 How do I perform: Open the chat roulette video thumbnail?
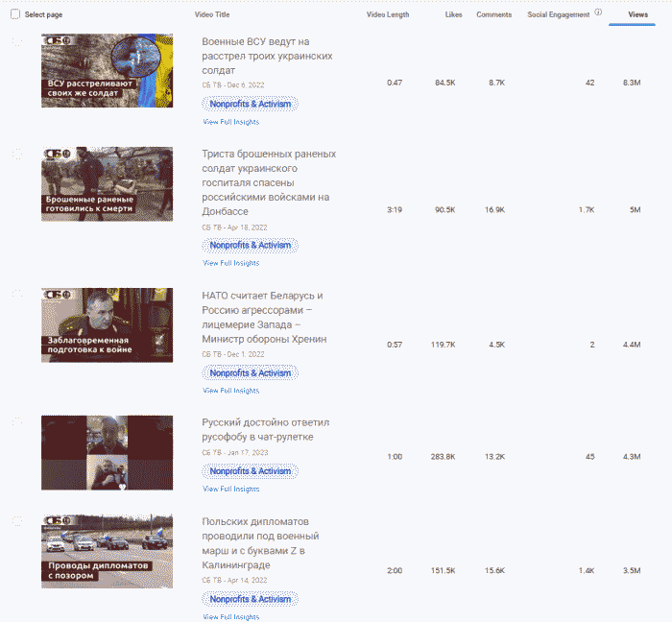pyautogui.click(x=107, y=452)
